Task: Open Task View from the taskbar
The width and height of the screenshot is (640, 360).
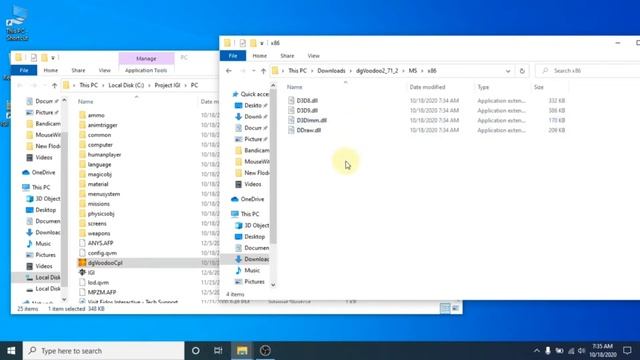Action: pyautogui.click(x=218, y=351)
